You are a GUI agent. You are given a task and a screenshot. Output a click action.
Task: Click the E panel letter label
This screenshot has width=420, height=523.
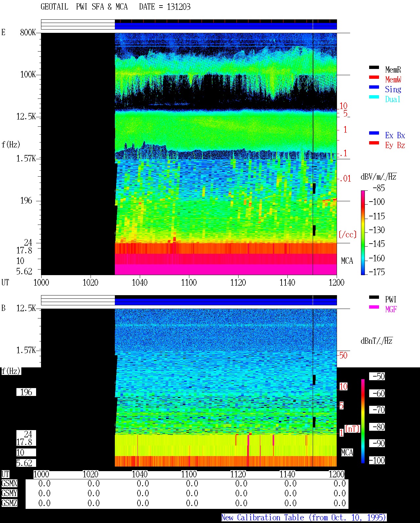coord(3,33)
